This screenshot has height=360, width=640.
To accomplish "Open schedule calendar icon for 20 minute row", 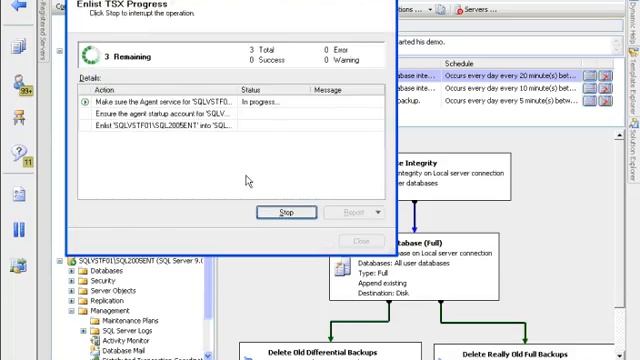I will point(590,76).
